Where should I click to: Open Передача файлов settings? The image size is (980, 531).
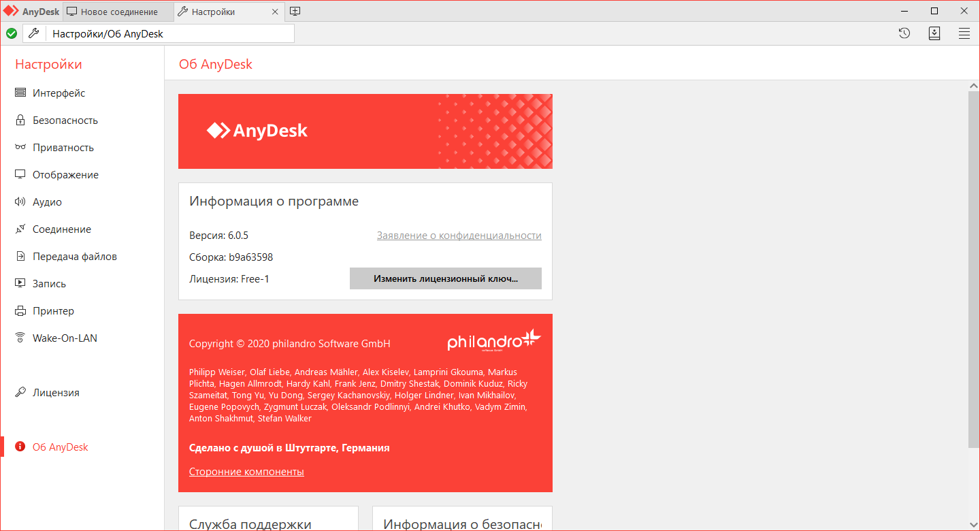tap(74, 257)
